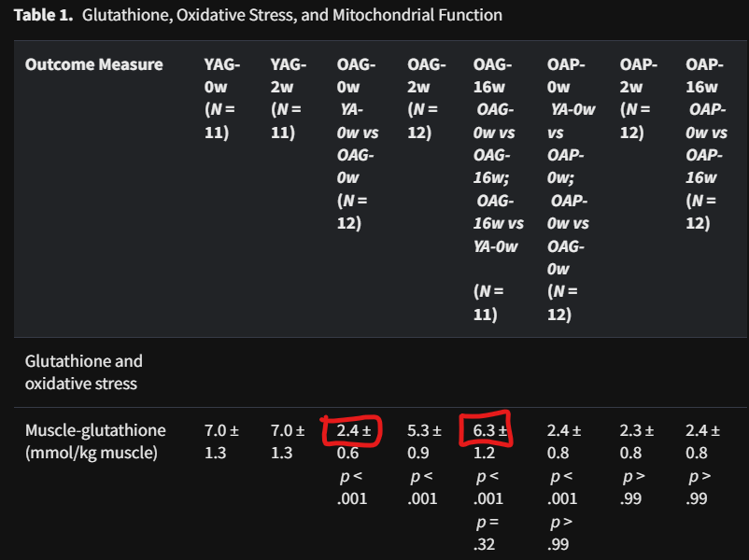Click the OAP-2w column header
This screenshot has width=749, height=560.
639,98
